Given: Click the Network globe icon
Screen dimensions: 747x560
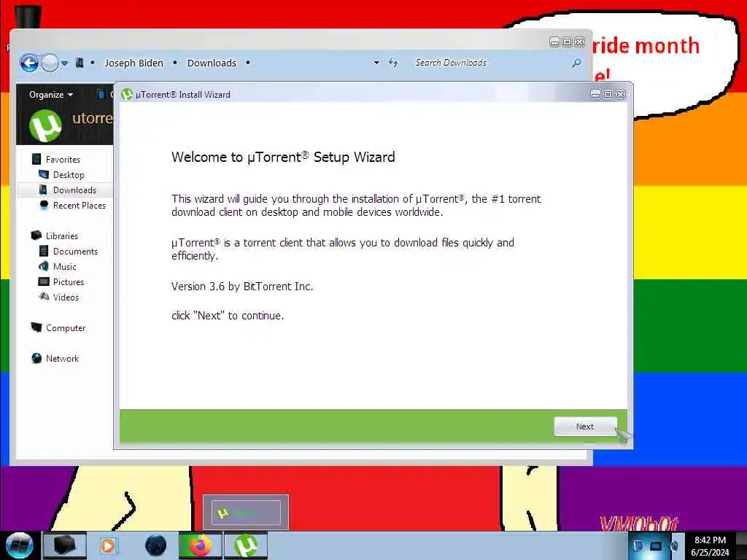Looking at the screenshot, I should coord(36,358).
